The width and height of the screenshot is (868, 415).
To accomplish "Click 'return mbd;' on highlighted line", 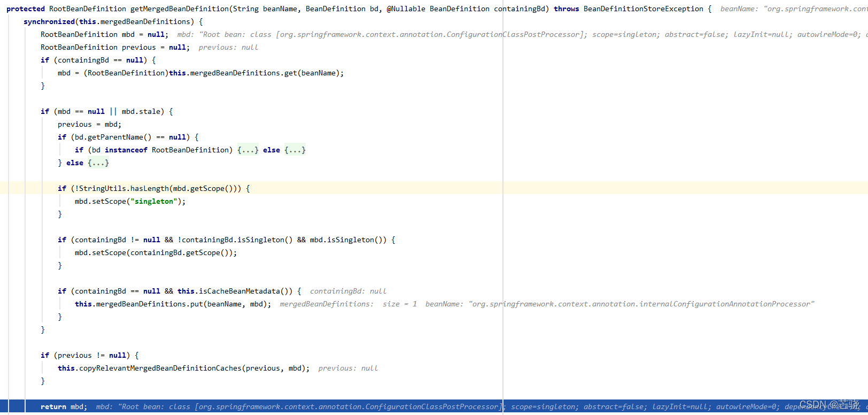I will click(64, 407).
